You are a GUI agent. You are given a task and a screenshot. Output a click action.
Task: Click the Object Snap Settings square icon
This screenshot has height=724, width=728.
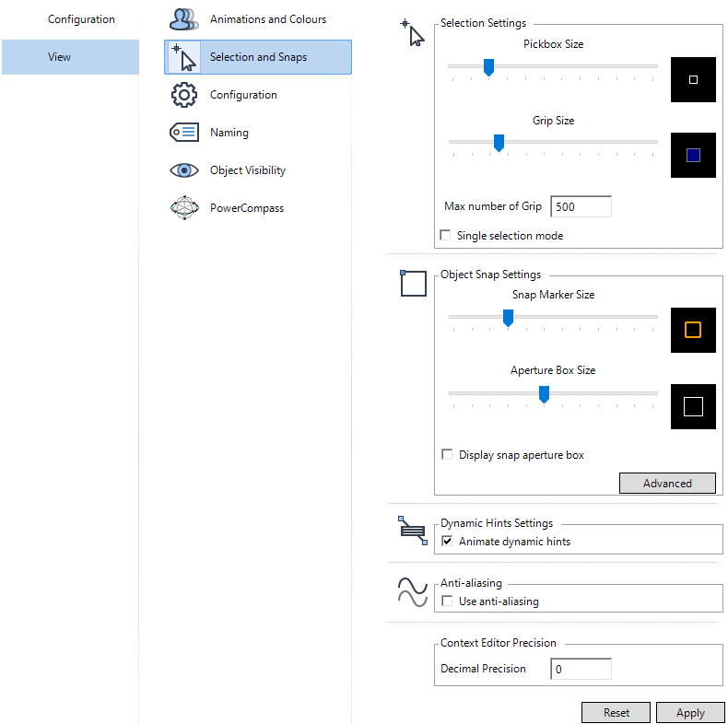[x=413, y=283]
